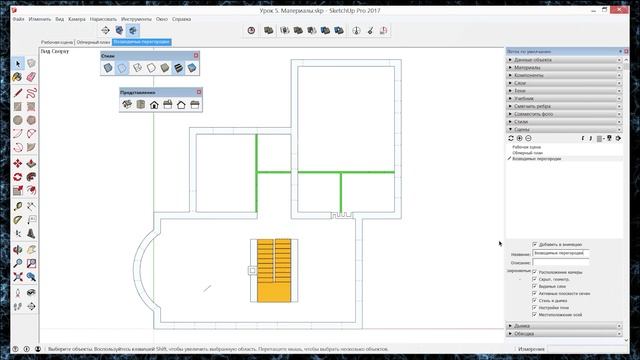Toggle 'Видимые слои' checkbox
The width and height of the screenshot is (640, 360).
click(535, 286)
